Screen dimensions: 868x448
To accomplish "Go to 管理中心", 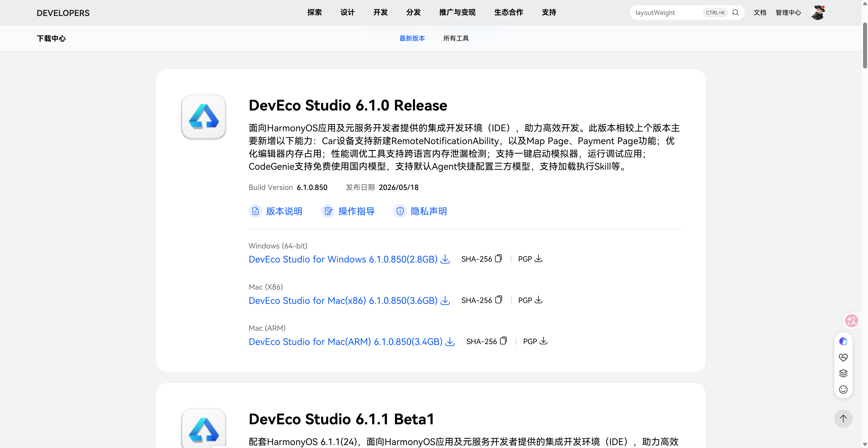I will pyautogui.click(x=788, y=12).
